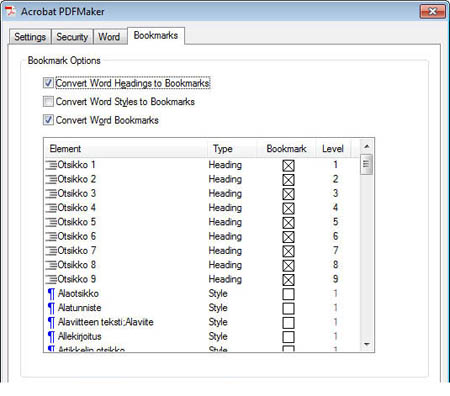Image resolution: width=450 pixels, height=396 pixels.
Task: Click paragraph mark icon beside Alaotsikko
Action: 51,294
